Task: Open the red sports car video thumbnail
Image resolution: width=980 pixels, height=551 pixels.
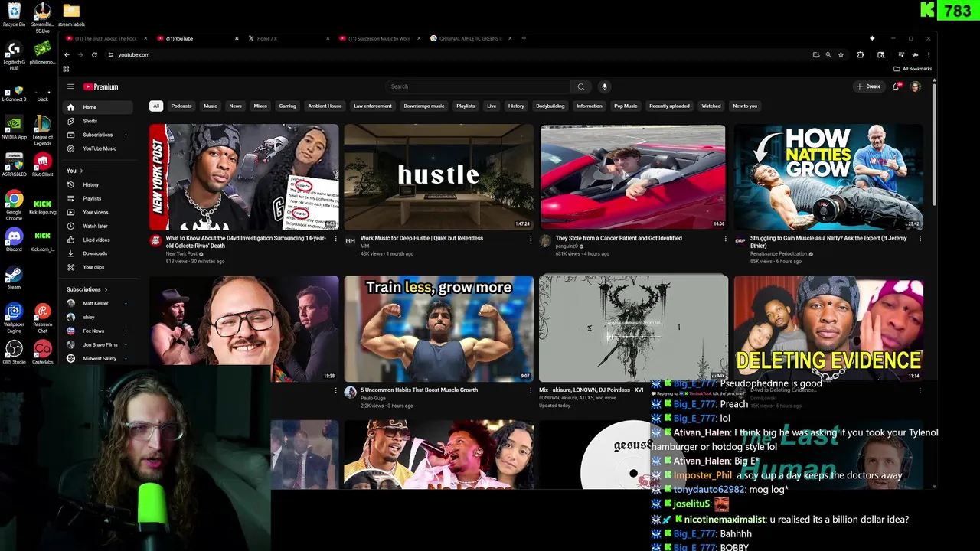Action: (633, 177)
